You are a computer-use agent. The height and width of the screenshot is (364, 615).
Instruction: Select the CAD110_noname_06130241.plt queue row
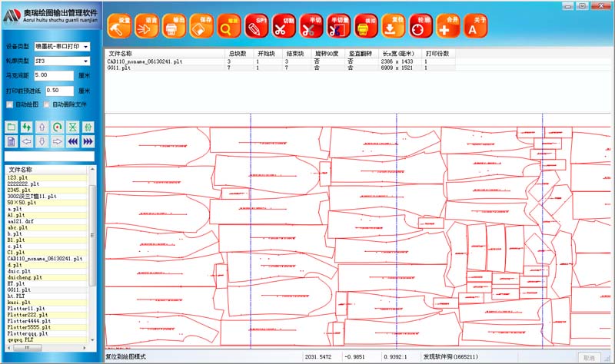click(280, 61)
